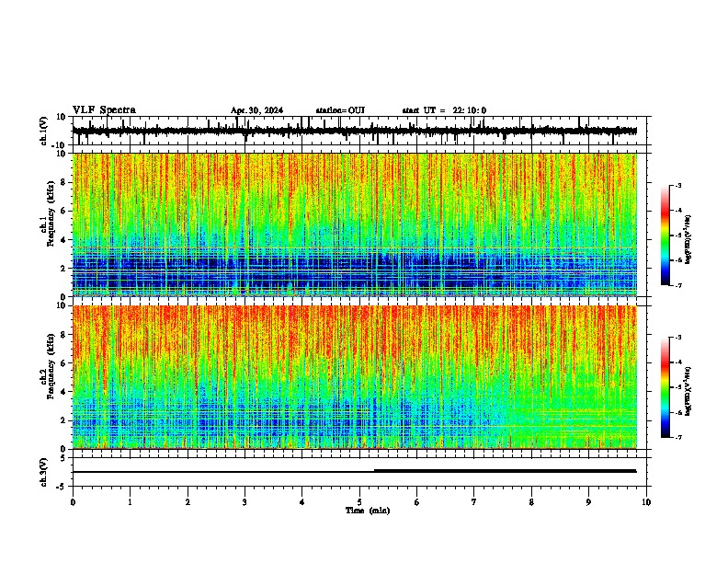Click the ch.2 "Frequency (kHz)" axis label
Screen dimensions: 728x563
coord(51,366)
